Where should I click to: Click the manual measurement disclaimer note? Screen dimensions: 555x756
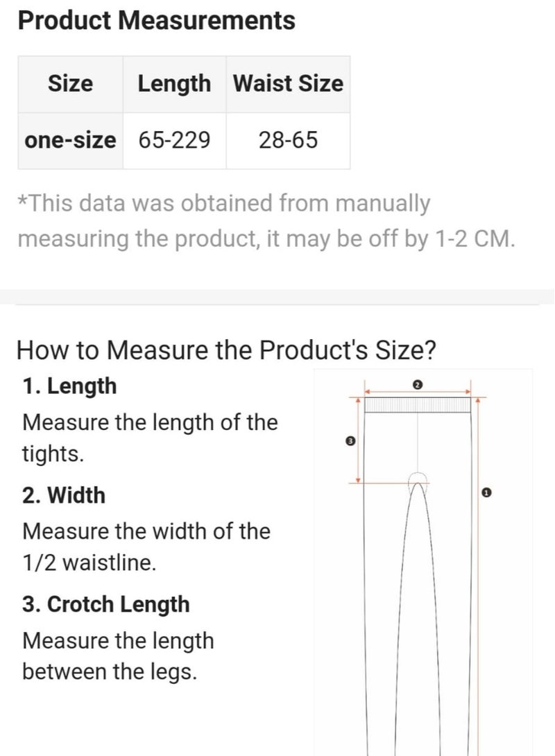click(x=266, y=221)
